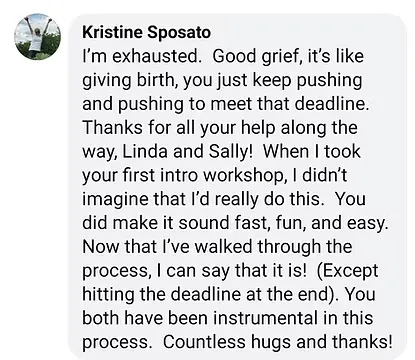
Task: Click the words "I can say that it is!"
Action: point(231,271)
